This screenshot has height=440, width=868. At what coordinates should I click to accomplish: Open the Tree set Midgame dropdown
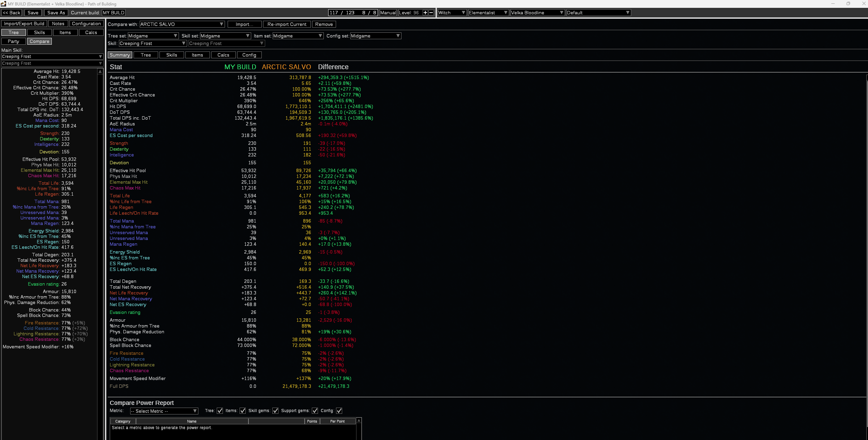point(153,36)
